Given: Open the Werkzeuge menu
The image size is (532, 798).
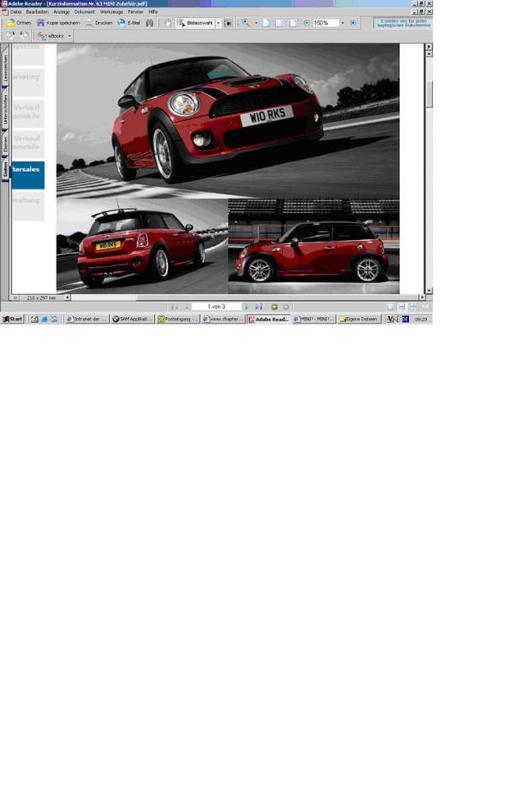Looking at the screenshot, I should click(x=111, y=11).
